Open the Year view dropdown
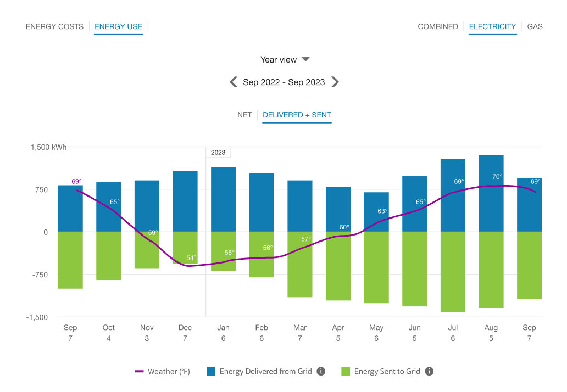Screen dimensions: 567x392 [x=285, y=59]
